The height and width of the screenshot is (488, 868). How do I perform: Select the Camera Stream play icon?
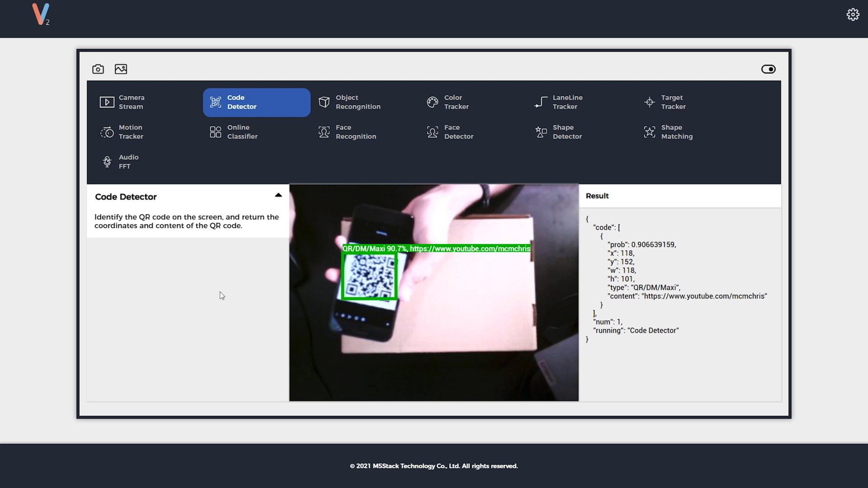pos(107,102)
